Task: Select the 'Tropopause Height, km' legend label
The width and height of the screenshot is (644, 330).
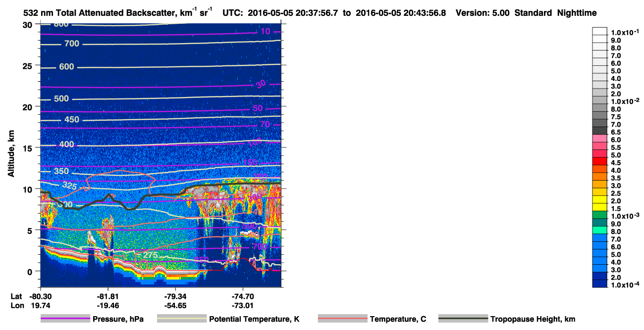Action: [x=533, y=319]
